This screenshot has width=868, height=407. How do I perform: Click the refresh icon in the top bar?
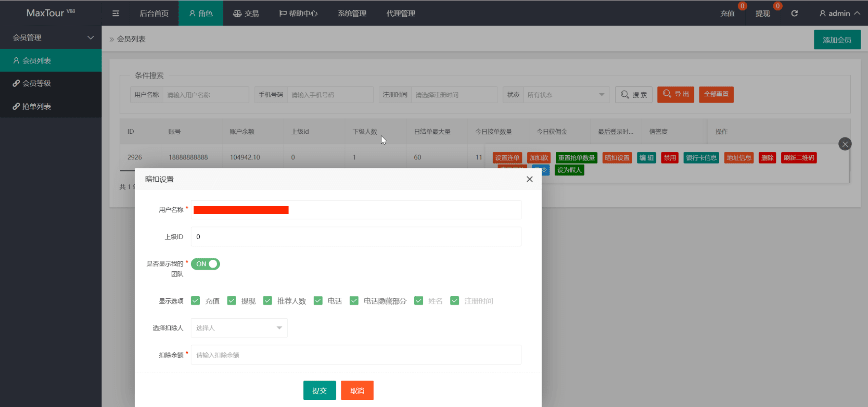794,13
